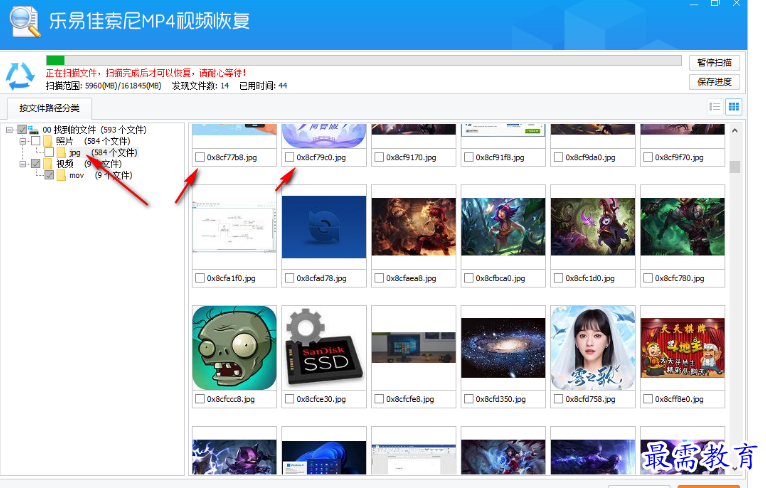Screen dimensions: 766x488
Task: Click the blue recycle scan status icon
Action: 20,76
